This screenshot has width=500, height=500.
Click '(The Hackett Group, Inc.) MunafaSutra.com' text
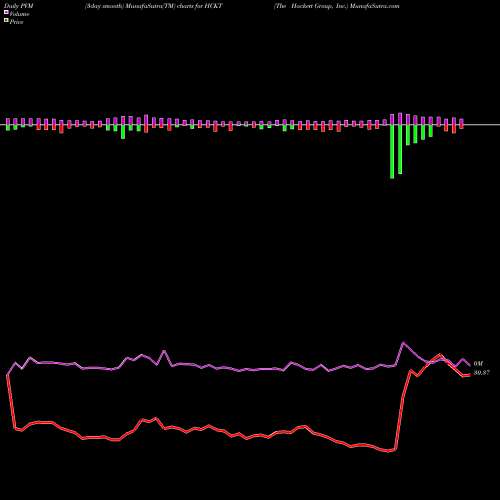tap(336, 6)
